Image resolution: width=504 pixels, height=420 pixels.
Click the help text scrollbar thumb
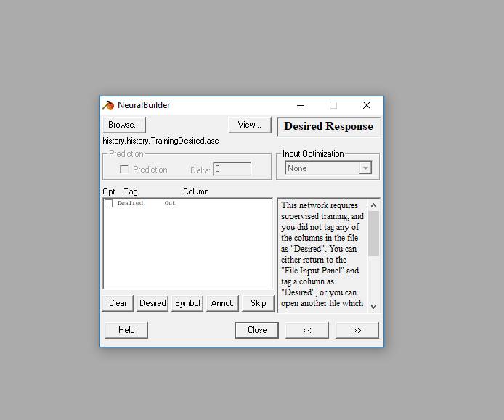pos(373,234)
